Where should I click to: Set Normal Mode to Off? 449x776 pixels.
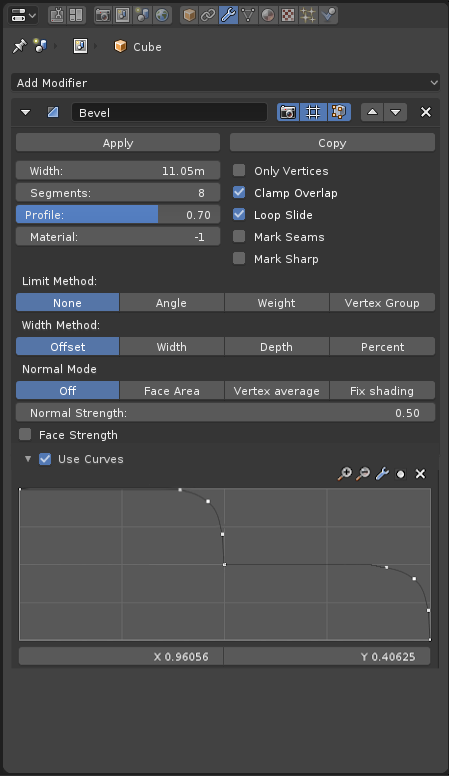[x=67, y=390]
